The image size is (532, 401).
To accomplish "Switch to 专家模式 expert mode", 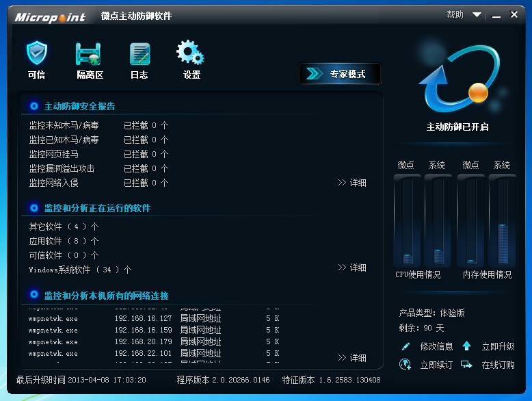I will (x=341, y=74).
